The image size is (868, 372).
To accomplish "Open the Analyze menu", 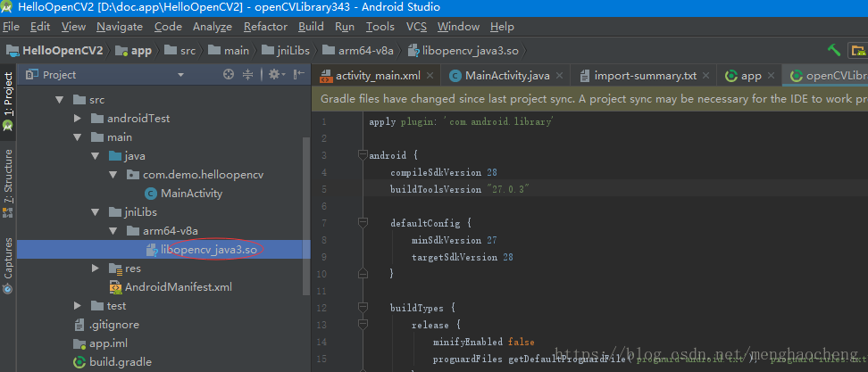I will [213, 27].
